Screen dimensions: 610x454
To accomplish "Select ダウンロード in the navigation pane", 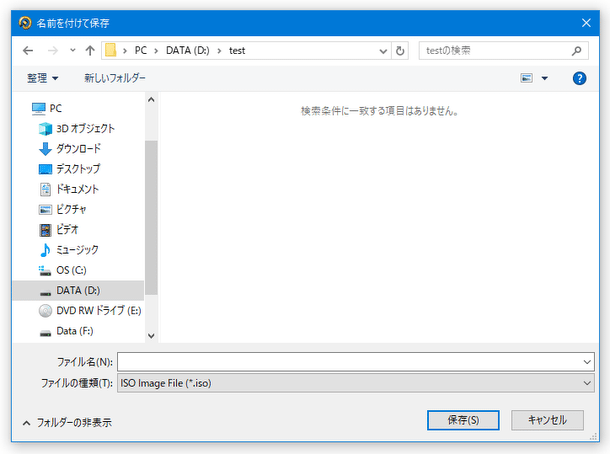I will [76, 148].
